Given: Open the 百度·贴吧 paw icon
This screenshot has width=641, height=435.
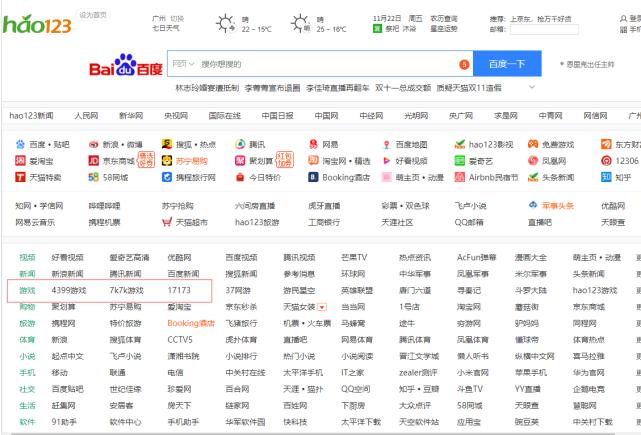Looking at the screenshot, I should click(x=20, y=144).
